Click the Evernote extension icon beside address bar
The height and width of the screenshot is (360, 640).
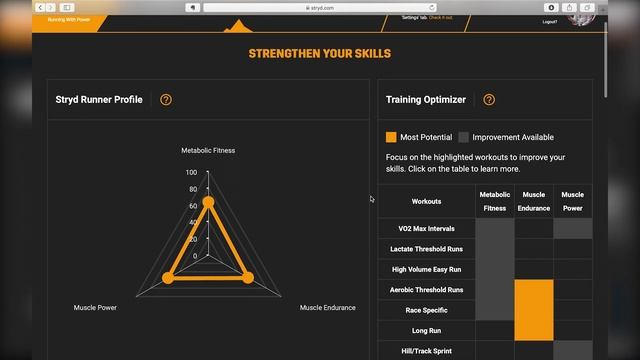pos(193,7)
